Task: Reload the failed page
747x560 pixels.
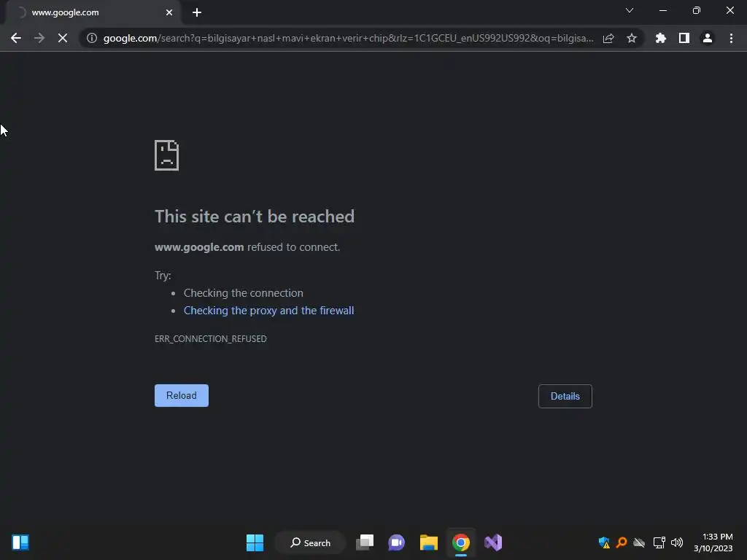Action: pos(182,395)
